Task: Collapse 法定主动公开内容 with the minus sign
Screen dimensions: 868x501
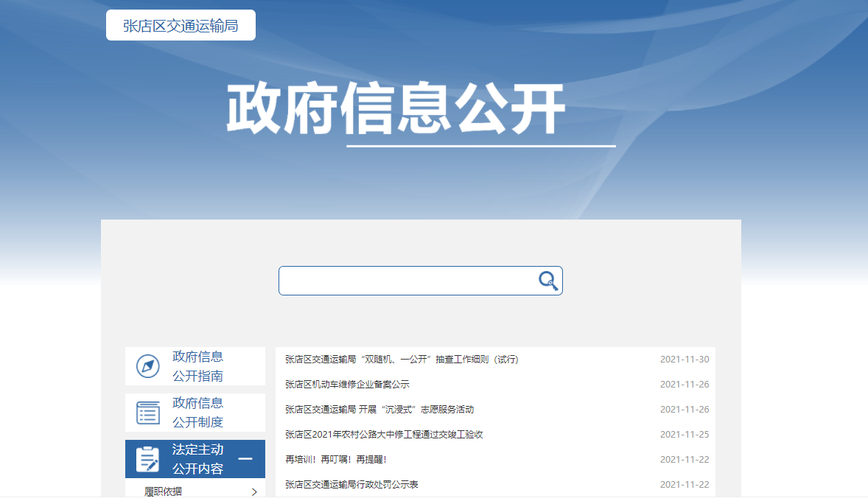Action: tap(245, 459)
